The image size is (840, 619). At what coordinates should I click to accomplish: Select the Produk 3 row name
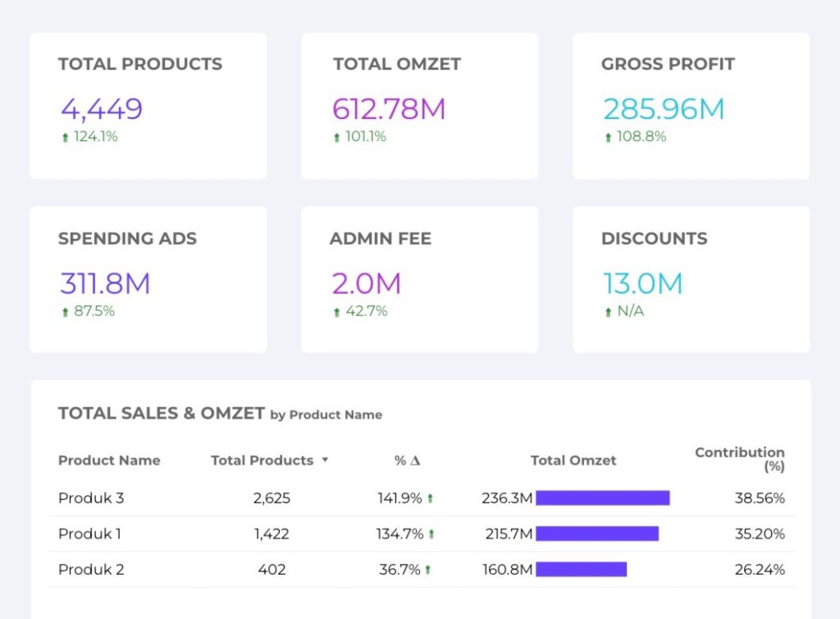pos(91,498)
